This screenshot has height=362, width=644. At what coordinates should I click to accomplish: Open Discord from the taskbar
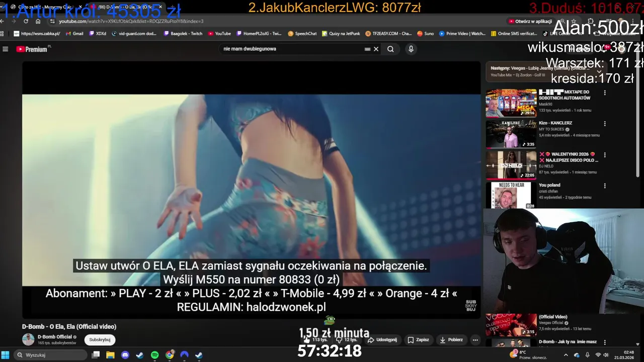pos(125,355)
